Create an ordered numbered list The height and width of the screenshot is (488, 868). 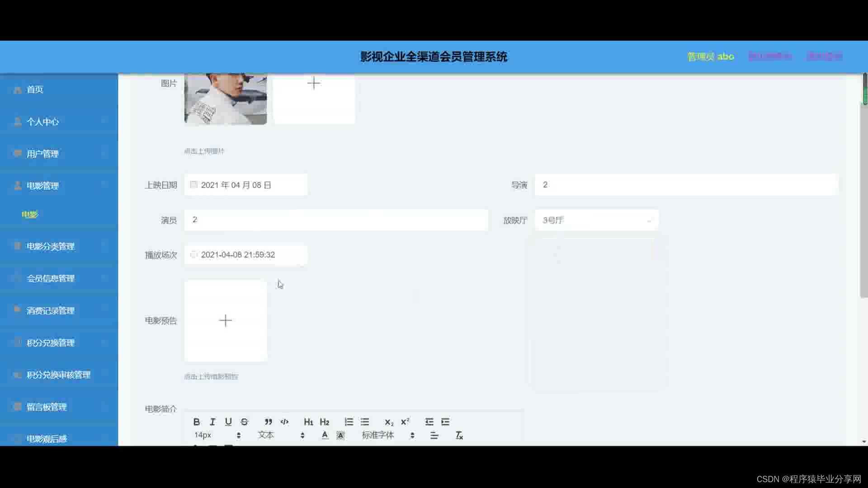point(349,422)
